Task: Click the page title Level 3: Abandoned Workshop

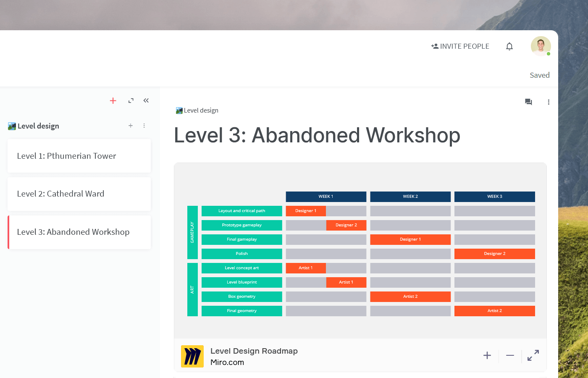Action: tap(317, 135)
